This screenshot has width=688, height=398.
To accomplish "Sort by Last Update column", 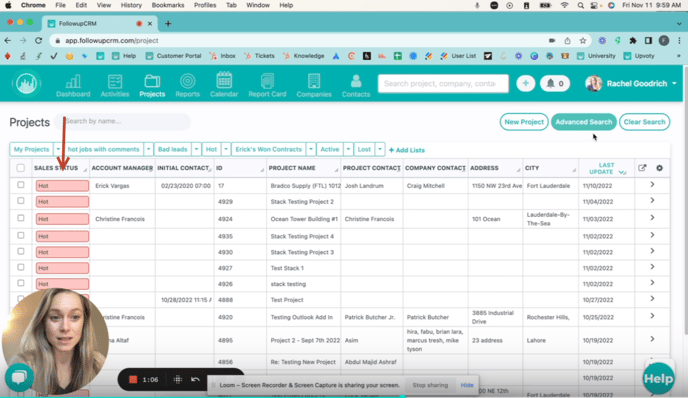I will 606,168.
